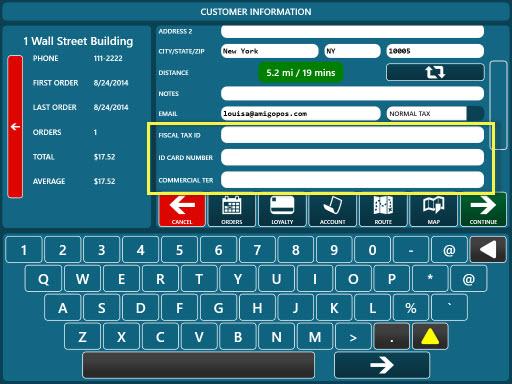The height and width of the screenshot is (384, 512).
Task: Open the Loyalty card icon
Action: pos(282,210)
